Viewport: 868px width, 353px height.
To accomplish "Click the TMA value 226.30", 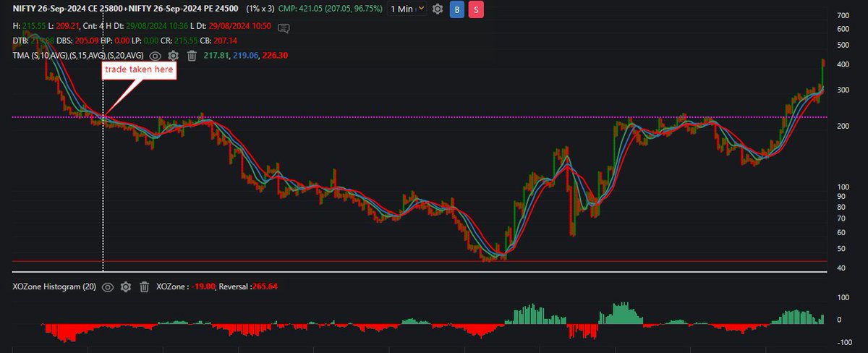I will click(x=276, y=55).
